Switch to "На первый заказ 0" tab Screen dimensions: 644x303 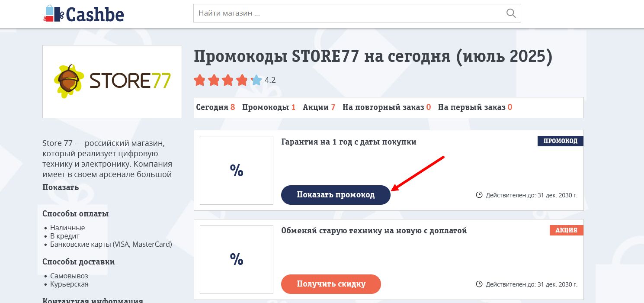coord(475,107)
